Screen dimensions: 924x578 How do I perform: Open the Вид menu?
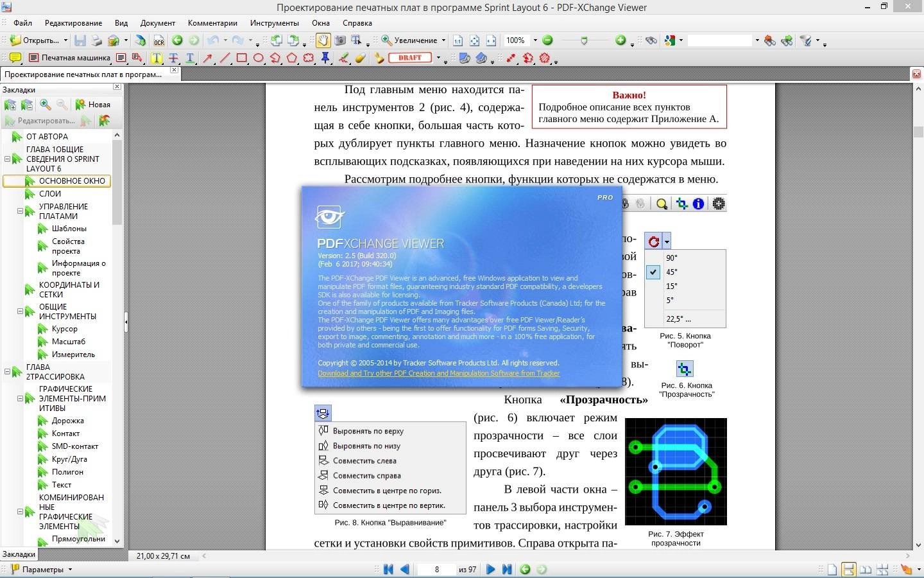pyautogui.click(x=121, y=22)
